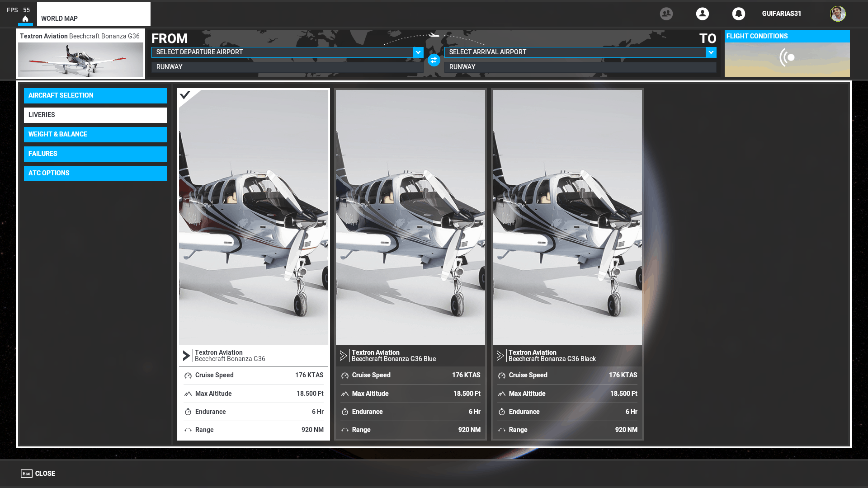Toggle the checkmark on default G36 livery
This screenshot has height=488, width=868.
185,95
